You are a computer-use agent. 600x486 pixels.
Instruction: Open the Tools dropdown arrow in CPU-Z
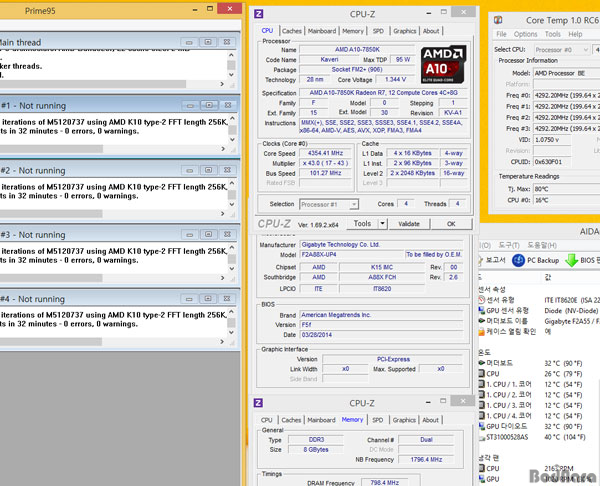coord(382,223)
